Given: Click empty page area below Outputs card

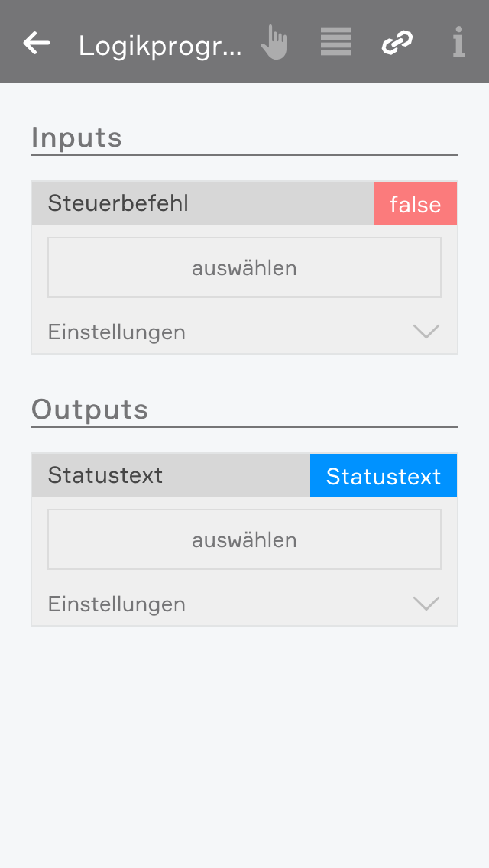Looking at the screenshot, I should [x=244, y=741].
